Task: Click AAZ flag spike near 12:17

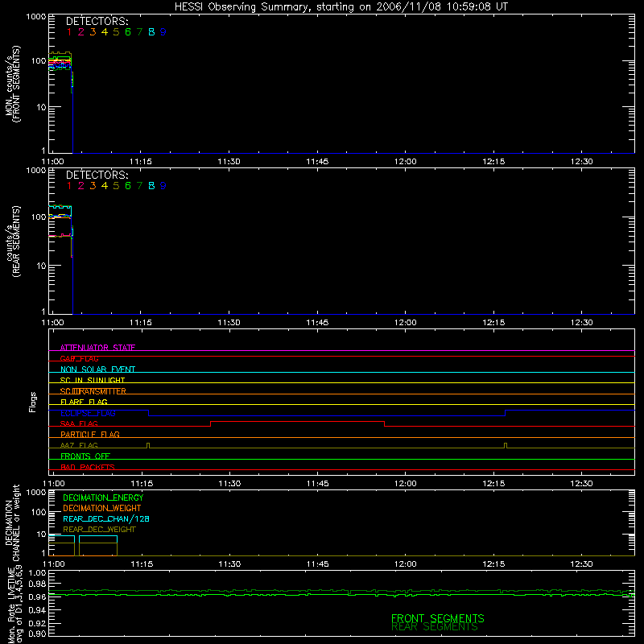Action: pyautogui.click(x=506, y=446)
